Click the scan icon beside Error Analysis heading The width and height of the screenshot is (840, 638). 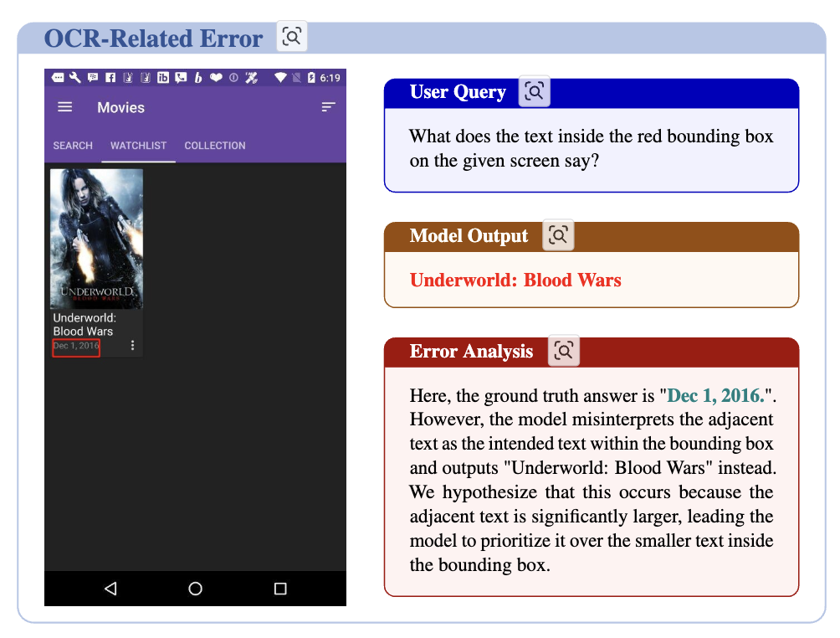[x=564, y=351]
